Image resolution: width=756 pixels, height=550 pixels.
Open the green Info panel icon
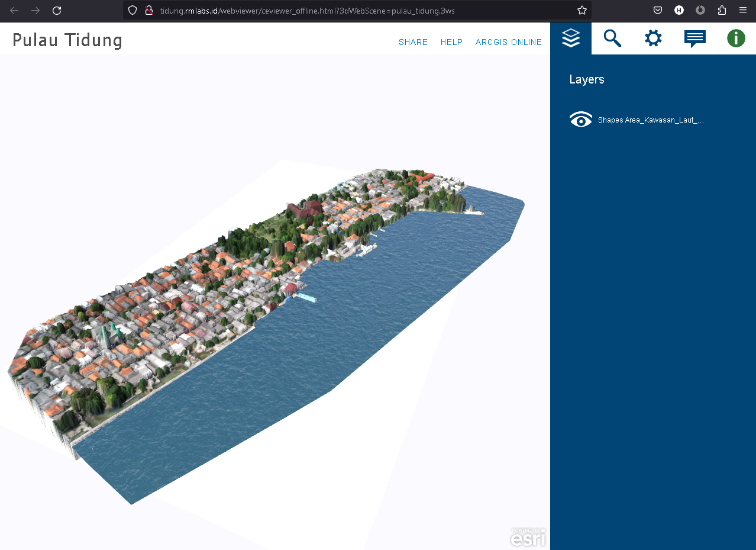736,38
